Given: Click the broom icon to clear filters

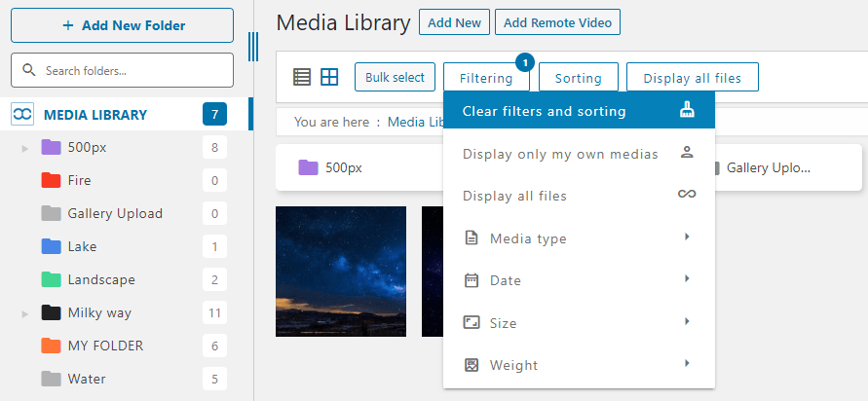Looking at the screenshot, I should [x=687, y=111].
